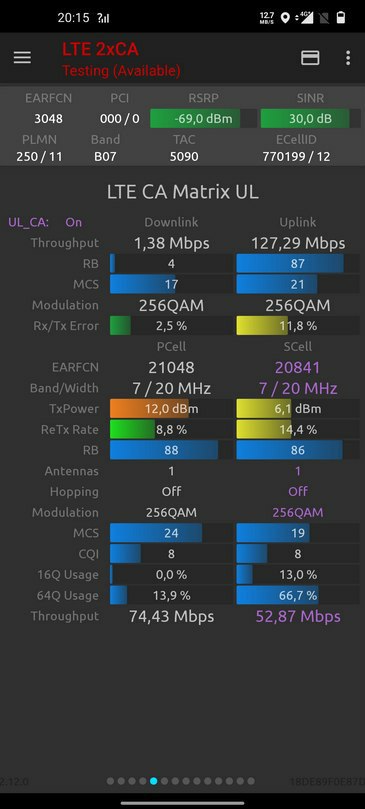Tap the battery icon in status bar

[x=340, y=18]
